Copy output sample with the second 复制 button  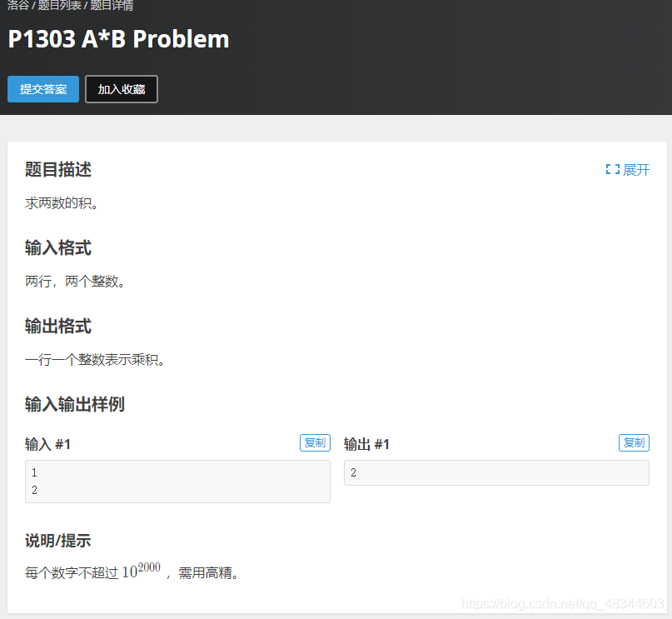click(x=634, y=442)
